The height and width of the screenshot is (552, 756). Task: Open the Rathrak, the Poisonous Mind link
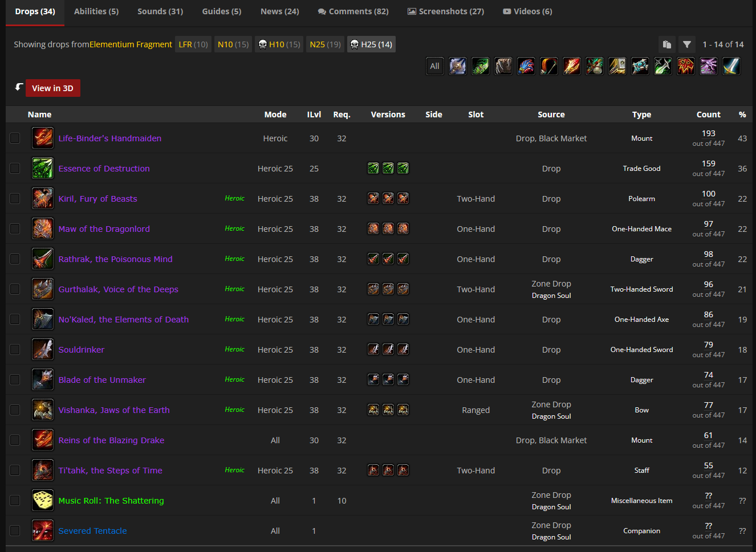116,259
